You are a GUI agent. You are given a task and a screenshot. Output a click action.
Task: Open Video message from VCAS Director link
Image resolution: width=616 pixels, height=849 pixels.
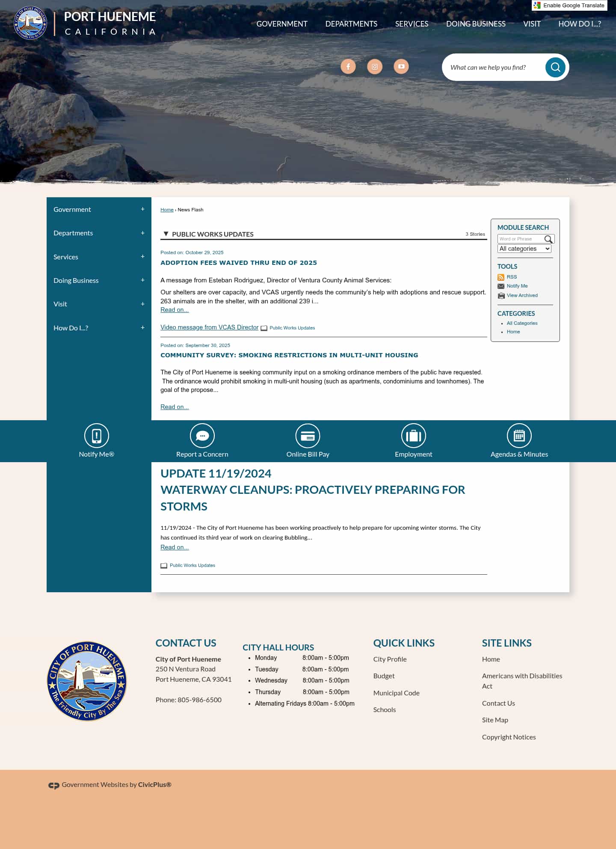(x=210, y=327)
